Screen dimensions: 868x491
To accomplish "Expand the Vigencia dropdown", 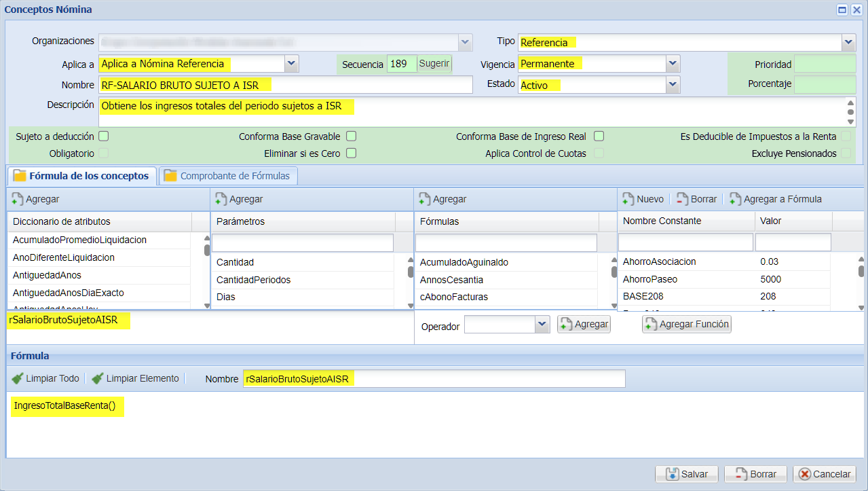I will tap(672, 64).
